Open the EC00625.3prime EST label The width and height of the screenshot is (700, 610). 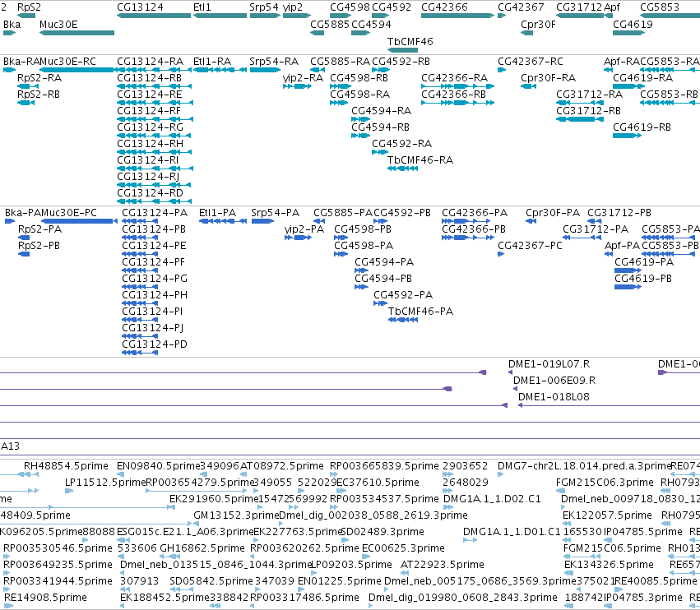pos(403,548)
